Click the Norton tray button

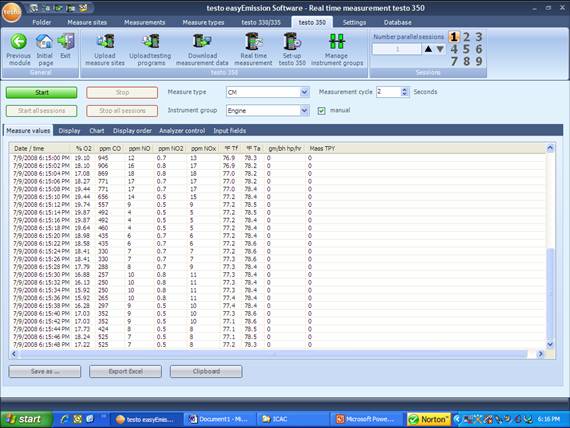pyautogui.click(x=429, y=419)
